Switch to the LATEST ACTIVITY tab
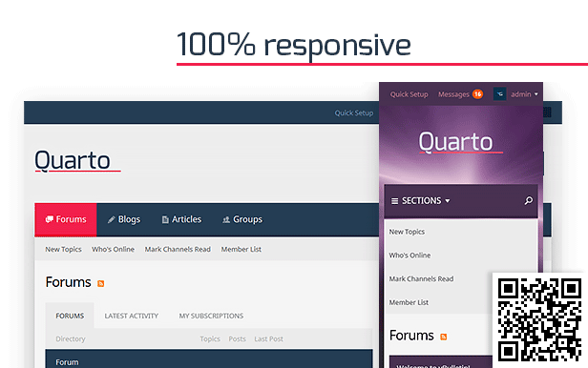588x368 pixels. coord(132,316)
